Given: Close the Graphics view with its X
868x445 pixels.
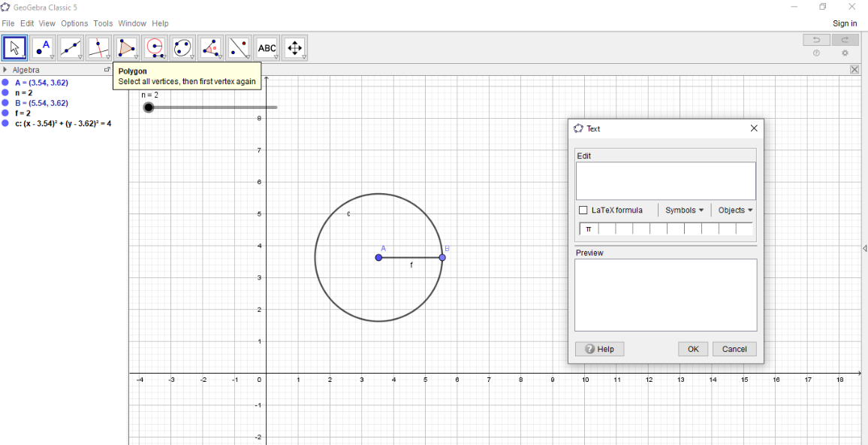Looking at the screenshot, I should click(855, 69).
